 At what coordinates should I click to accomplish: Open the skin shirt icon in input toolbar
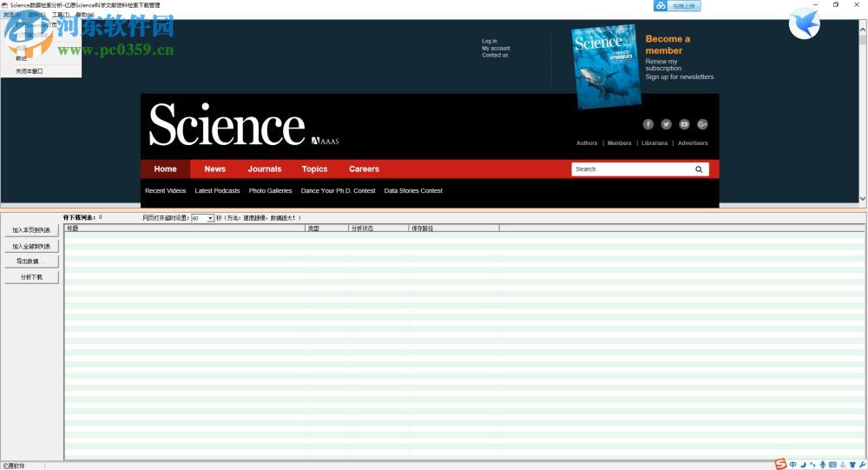point(852,465)
